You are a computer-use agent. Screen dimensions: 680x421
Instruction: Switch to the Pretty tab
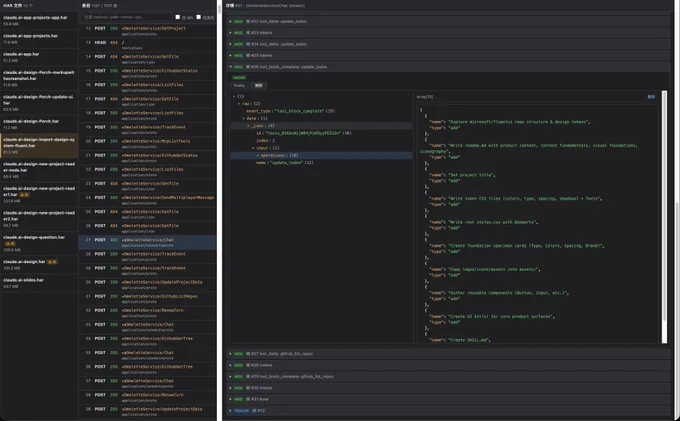coord(239,85)
